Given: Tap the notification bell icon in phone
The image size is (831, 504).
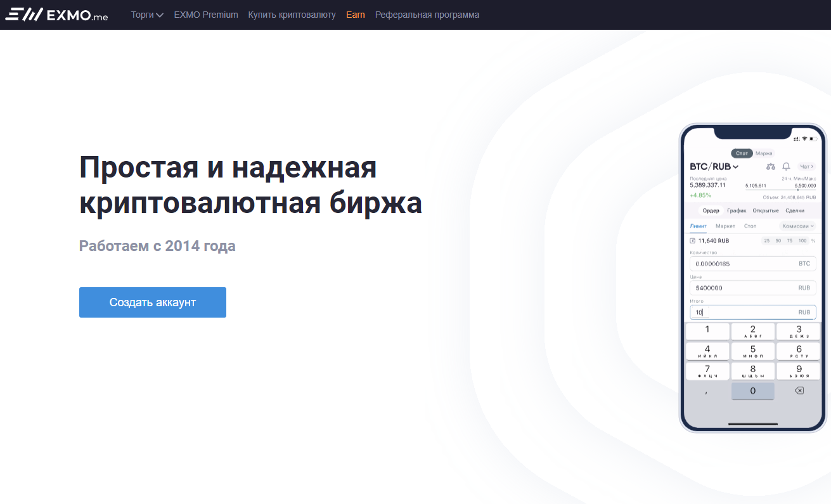Looking at the screenshot, I should 786,166.
